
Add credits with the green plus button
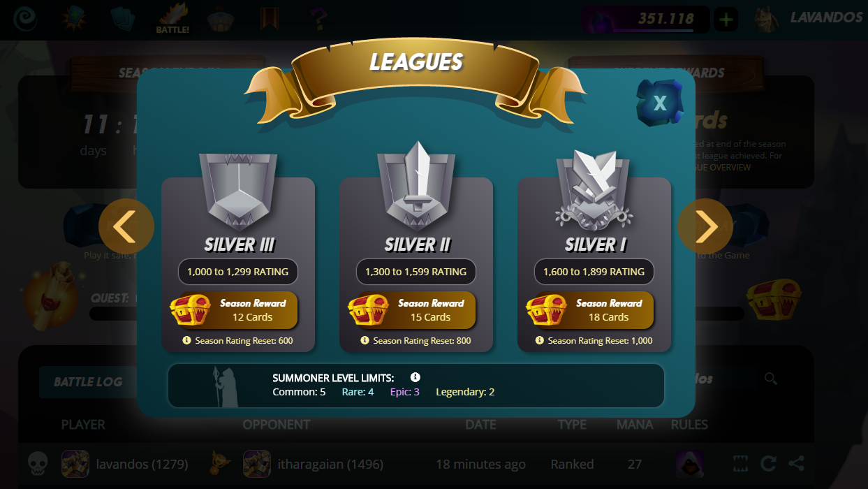726,20
